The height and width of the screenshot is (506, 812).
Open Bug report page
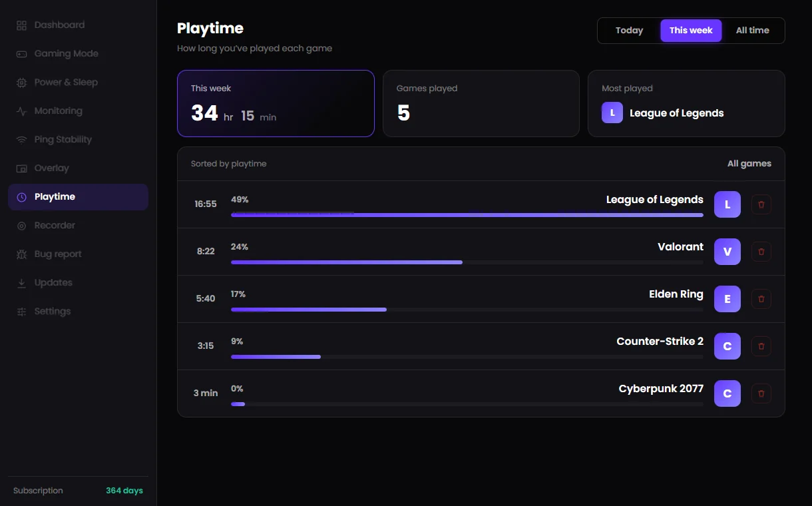(x=78, y=254)
